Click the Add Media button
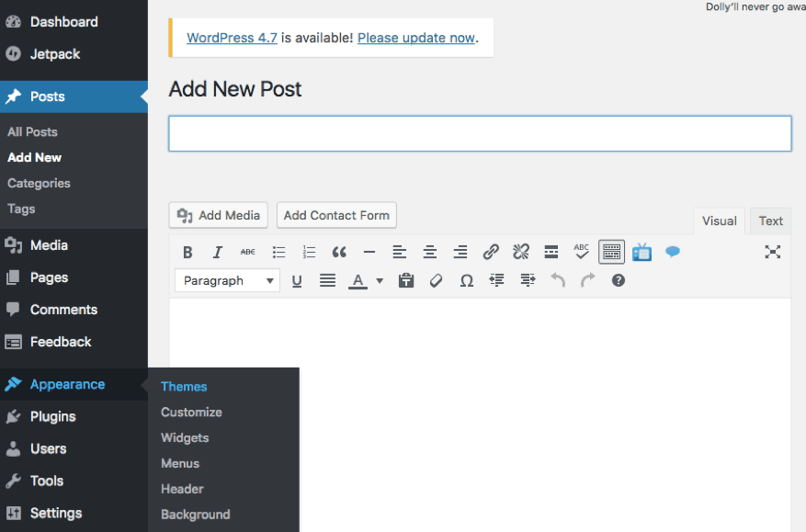 [x=219, y=215]
